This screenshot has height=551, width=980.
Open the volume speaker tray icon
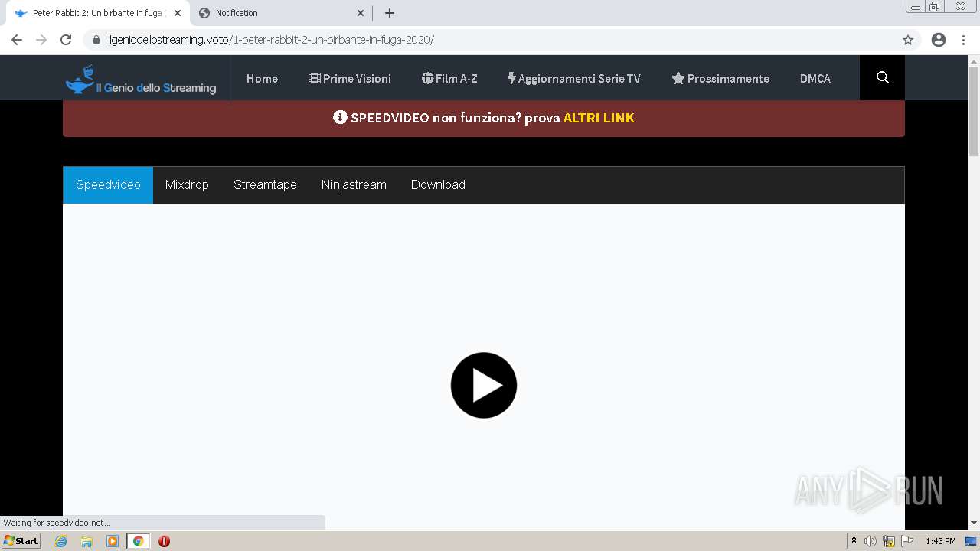tap(871, 541)
